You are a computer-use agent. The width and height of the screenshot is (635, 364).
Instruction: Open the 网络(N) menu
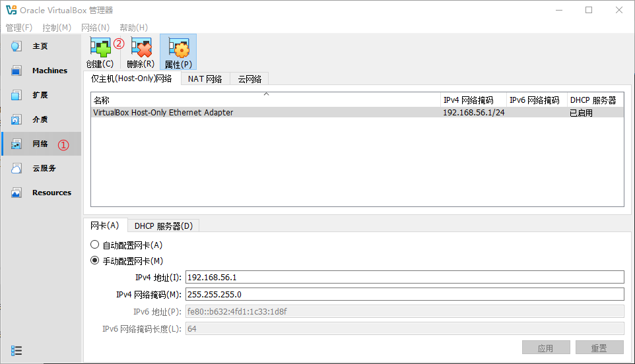pyautogui.click(x=95, y=28)
